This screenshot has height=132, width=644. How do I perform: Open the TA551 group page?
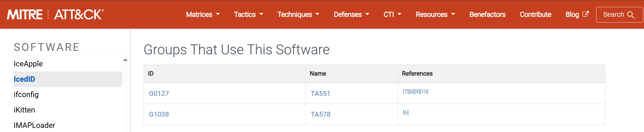[320, 93]
